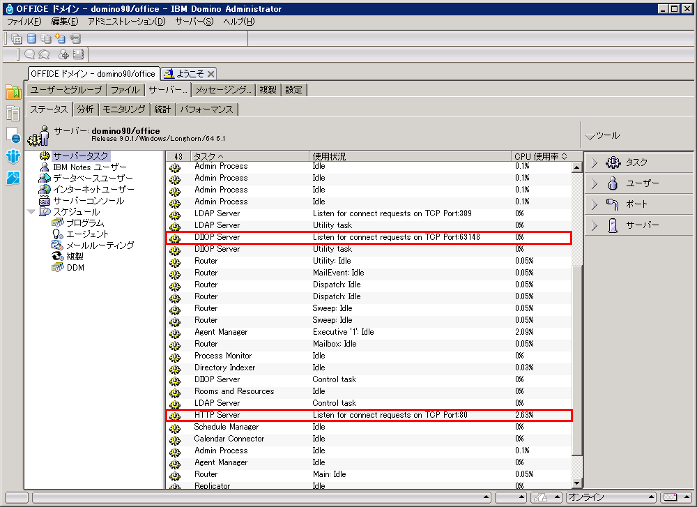
Task: Select IBM Notes ユーザー in the tree
Action: [x=89, y=168]
